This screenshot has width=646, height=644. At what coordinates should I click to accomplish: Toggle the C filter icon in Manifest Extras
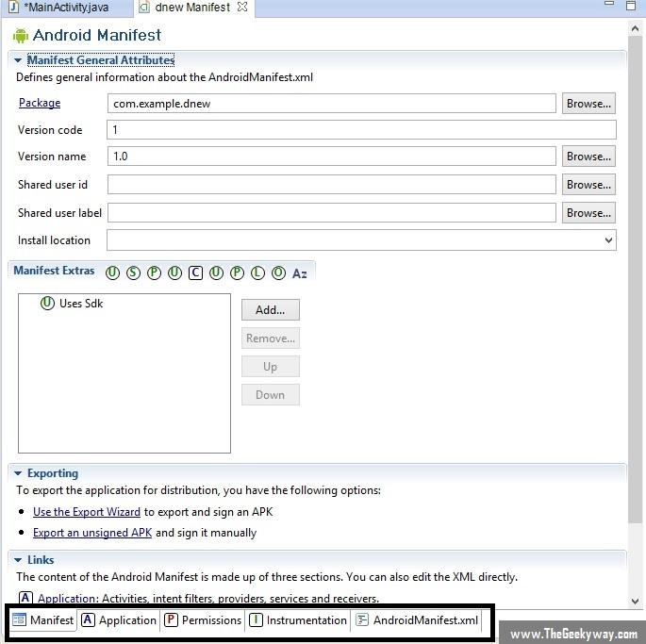tap(195, 272)
